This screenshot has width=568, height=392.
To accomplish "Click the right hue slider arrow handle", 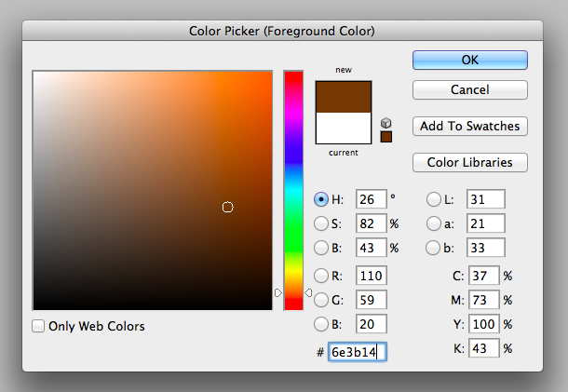I will coord(308,292).
